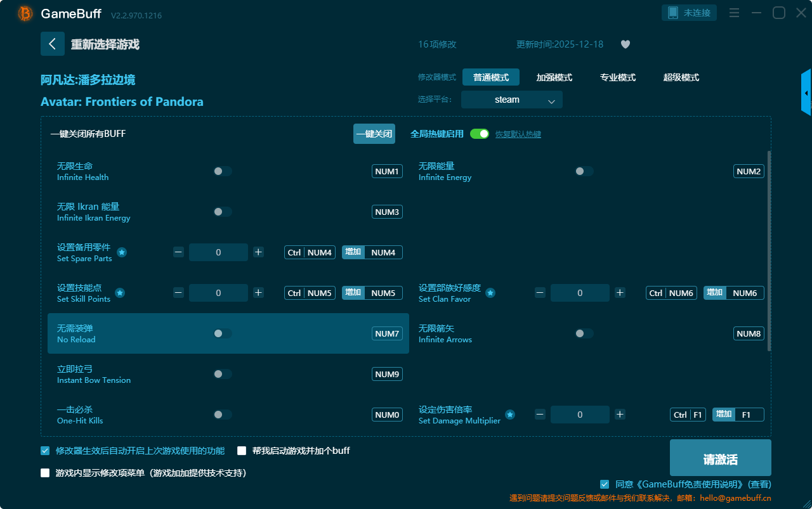The image size is (812, 509).
Task: Click the back arrow to reselect game
Action: (x=53, y=44)
